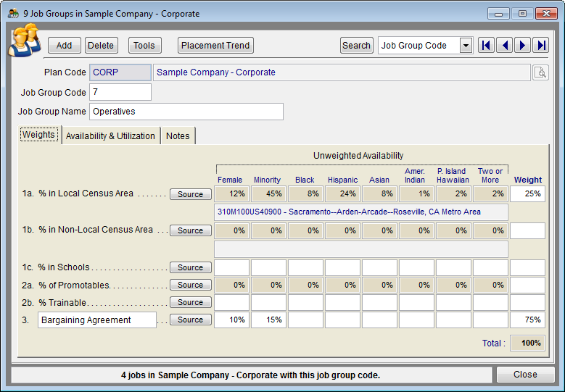Open Source for % of Promotables row
Viewport: 565px width, 392px height.
tap(190, 285)
